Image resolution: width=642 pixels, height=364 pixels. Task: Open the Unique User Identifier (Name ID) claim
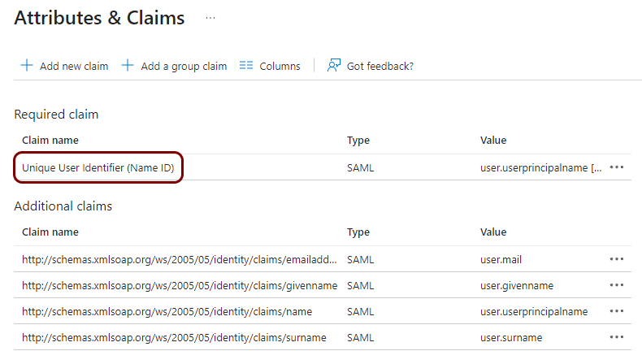tap(98, 167)
